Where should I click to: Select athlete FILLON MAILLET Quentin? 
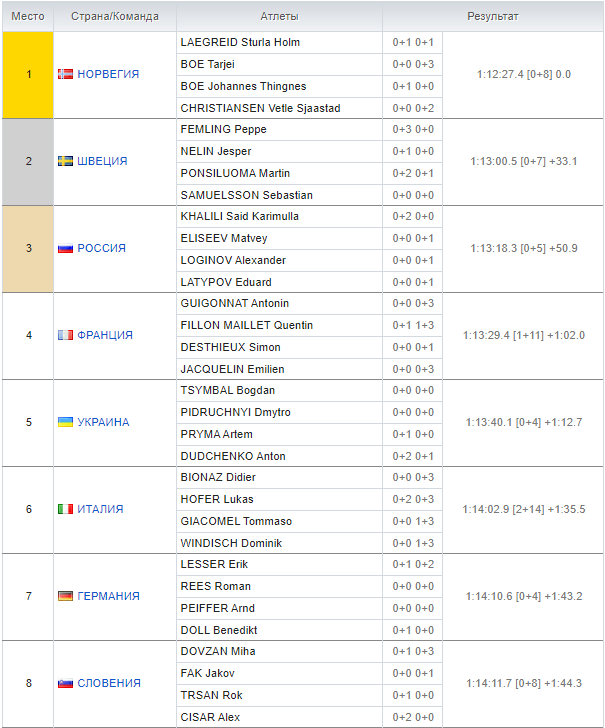[246, 325]
